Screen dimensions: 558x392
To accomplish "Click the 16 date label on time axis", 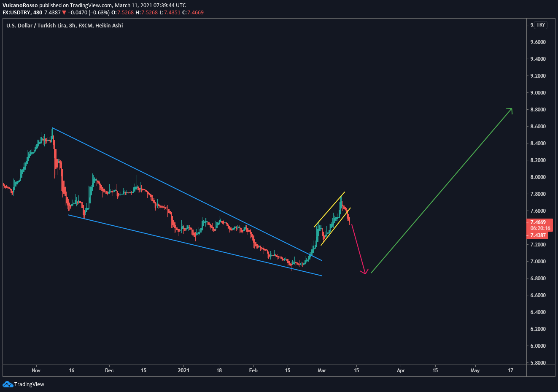I will pyautogui.click(x=72, y=370).
